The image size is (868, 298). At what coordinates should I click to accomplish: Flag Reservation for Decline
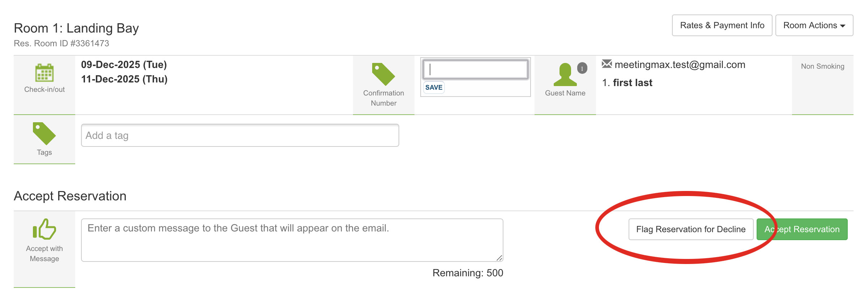click(691, 229)
